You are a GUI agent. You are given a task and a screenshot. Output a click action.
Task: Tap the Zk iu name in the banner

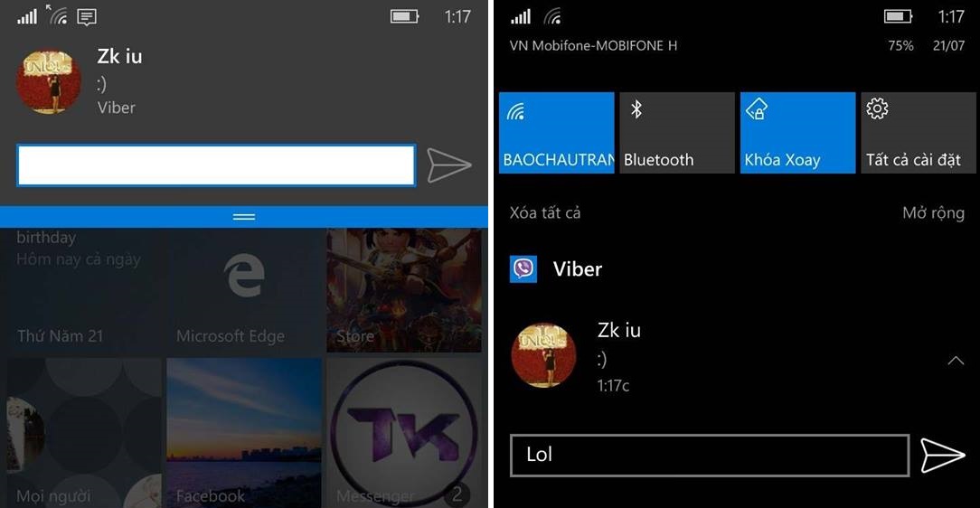(x=119, y=57)
